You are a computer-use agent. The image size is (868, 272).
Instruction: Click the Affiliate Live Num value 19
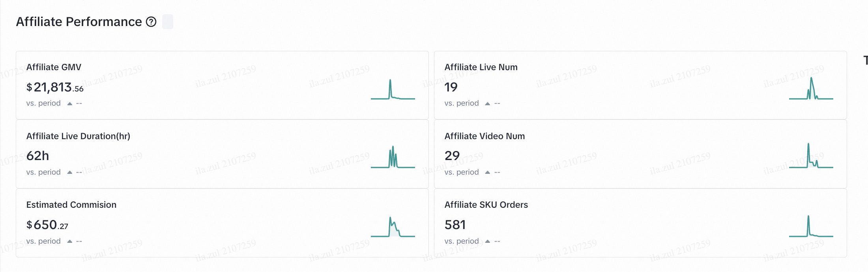click(x=451, y=87)
